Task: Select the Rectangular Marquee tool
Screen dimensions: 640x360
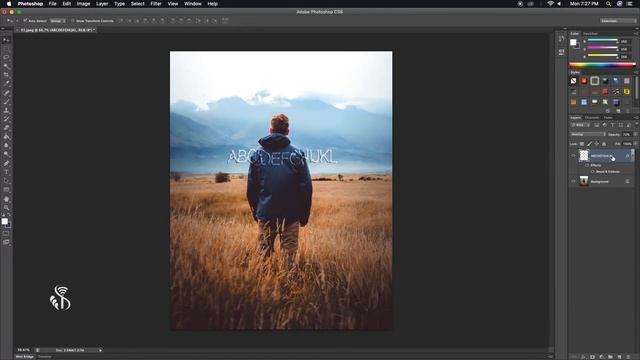Action: [x=6, y=49]
